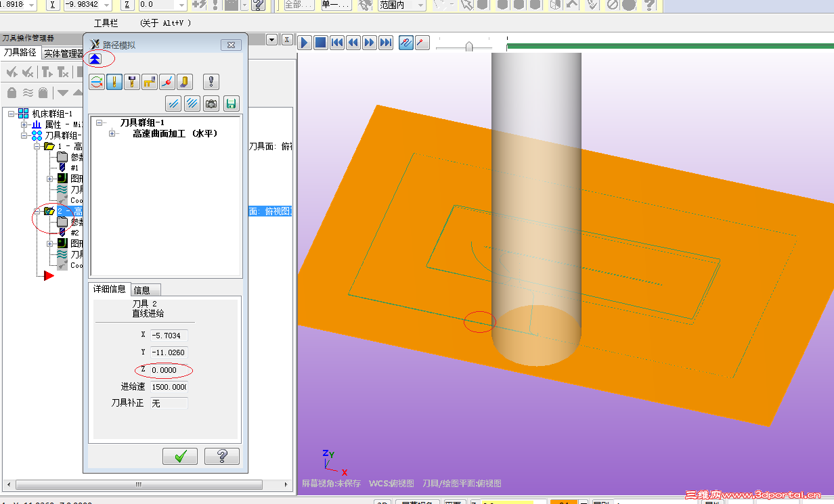The image size is (834, 504).
Task: Click the green simulation progress bar
Action: 670,46
